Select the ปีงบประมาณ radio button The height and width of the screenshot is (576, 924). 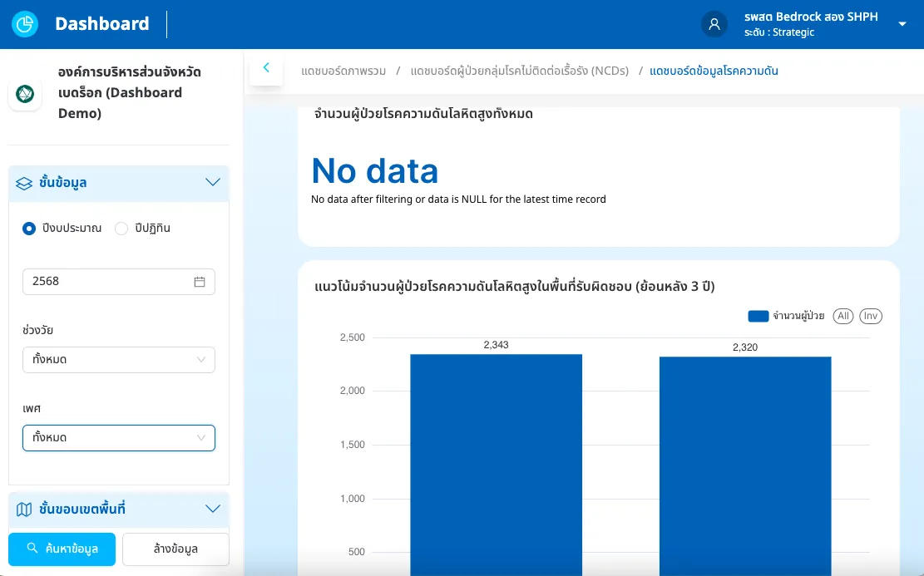[29, 228]
